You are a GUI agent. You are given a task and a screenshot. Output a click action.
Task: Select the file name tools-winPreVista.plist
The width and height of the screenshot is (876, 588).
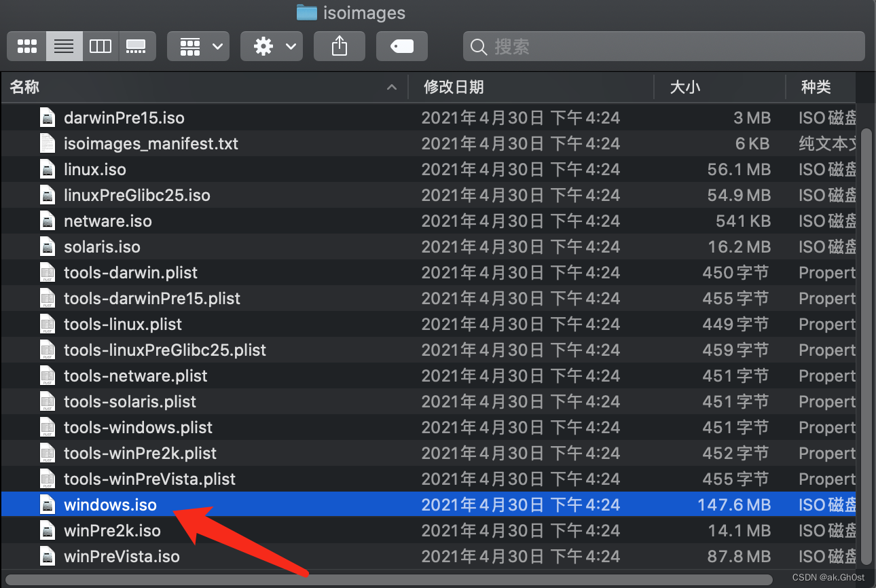tap(149, 479)
